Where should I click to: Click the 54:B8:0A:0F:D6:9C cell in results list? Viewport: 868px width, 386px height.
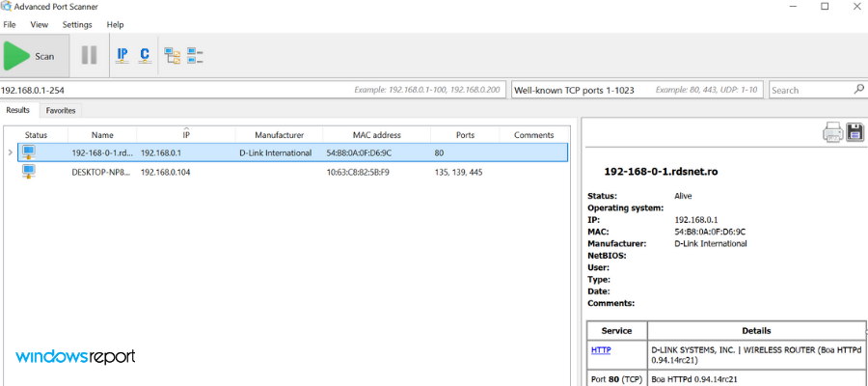tap(360, 152)
